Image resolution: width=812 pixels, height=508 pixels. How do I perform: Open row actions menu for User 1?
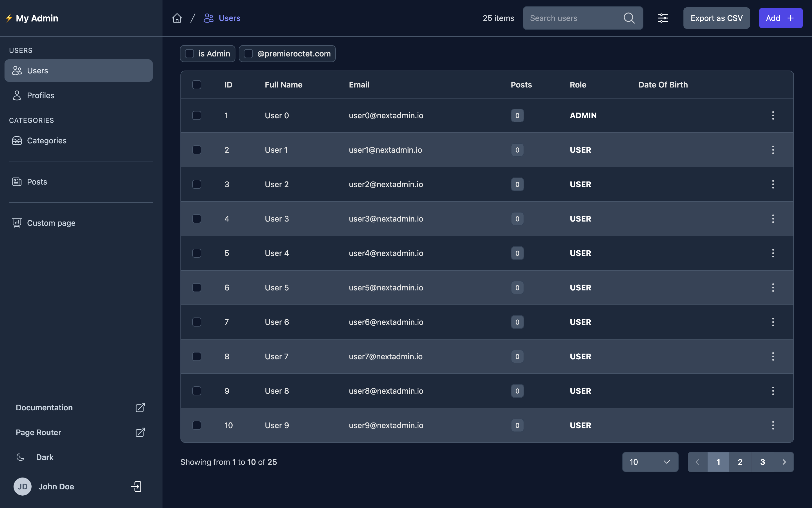pos(773,150)
